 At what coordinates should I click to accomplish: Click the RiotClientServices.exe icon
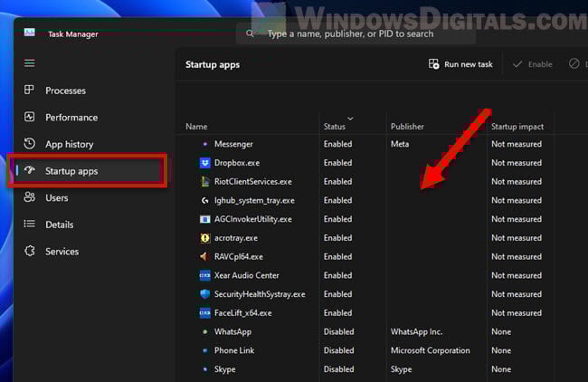click(x=204, y=182)
